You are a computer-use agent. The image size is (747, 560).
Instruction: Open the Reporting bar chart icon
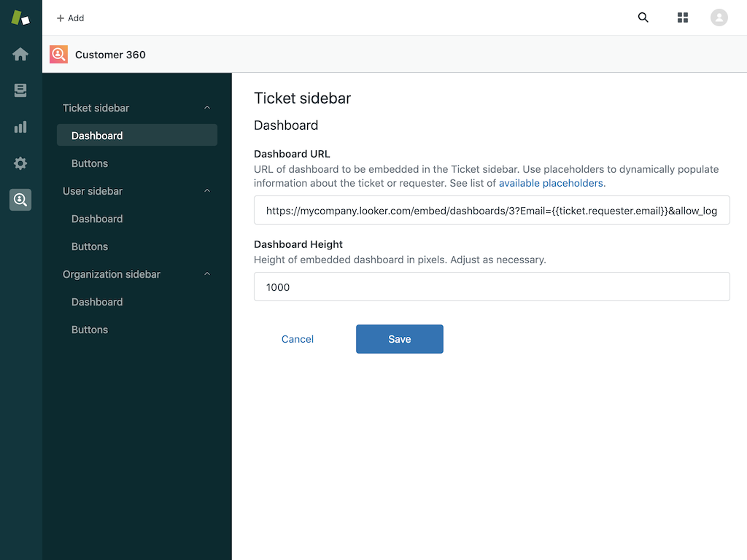[x=20, y=127]
